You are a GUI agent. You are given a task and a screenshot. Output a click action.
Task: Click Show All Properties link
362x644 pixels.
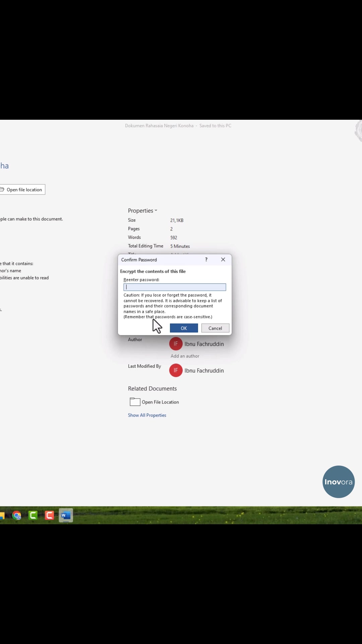pyautogui.click(x=147, y=415)
